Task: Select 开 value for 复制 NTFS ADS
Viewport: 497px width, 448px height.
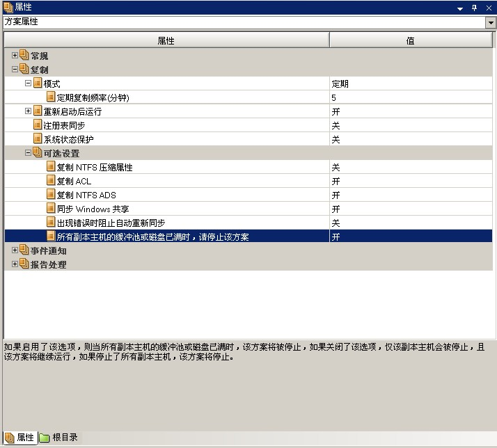Action: (x=336, y=195)
